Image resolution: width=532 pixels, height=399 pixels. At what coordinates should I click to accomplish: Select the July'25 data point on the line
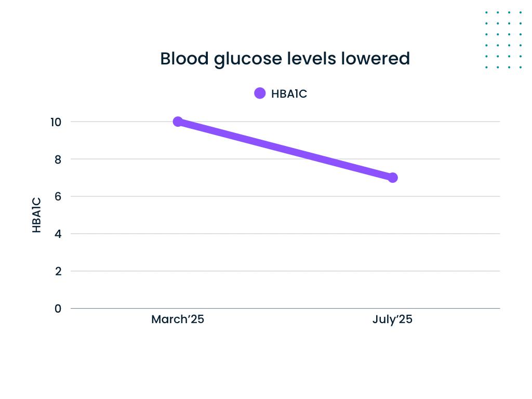(x=392, y=178)
